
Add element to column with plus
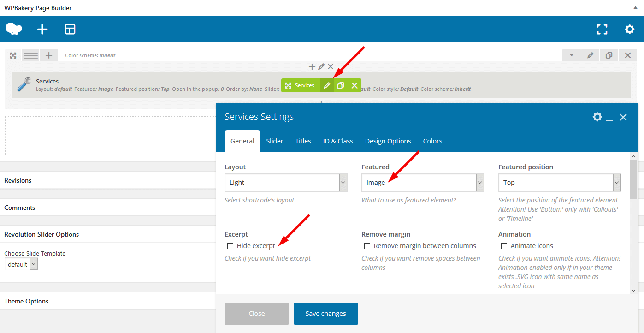312,67
